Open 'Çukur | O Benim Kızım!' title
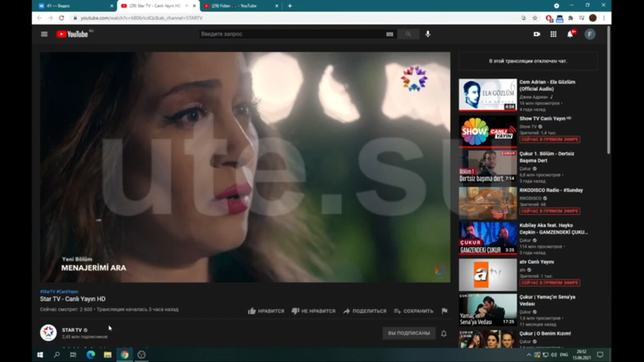The width and height of the screenshot is (644, 362). click(545, 334)
